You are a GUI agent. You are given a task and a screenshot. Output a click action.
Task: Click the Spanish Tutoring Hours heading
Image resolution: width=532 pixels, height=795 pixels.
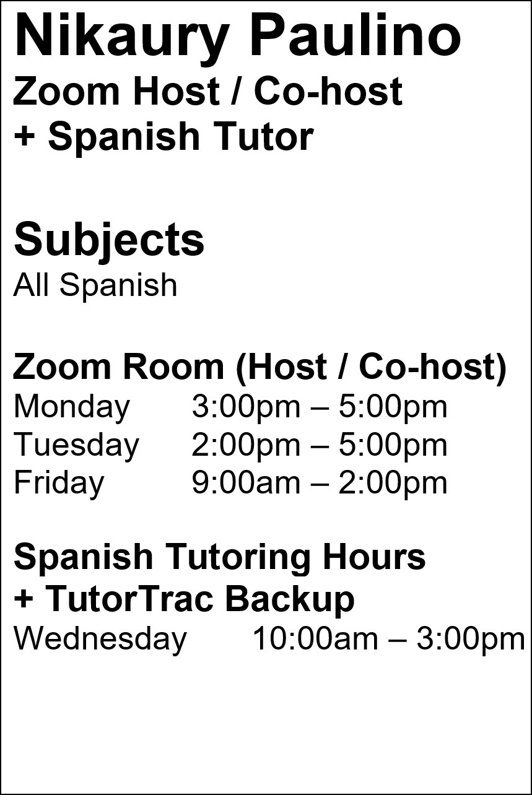click(x=220, y=557)
